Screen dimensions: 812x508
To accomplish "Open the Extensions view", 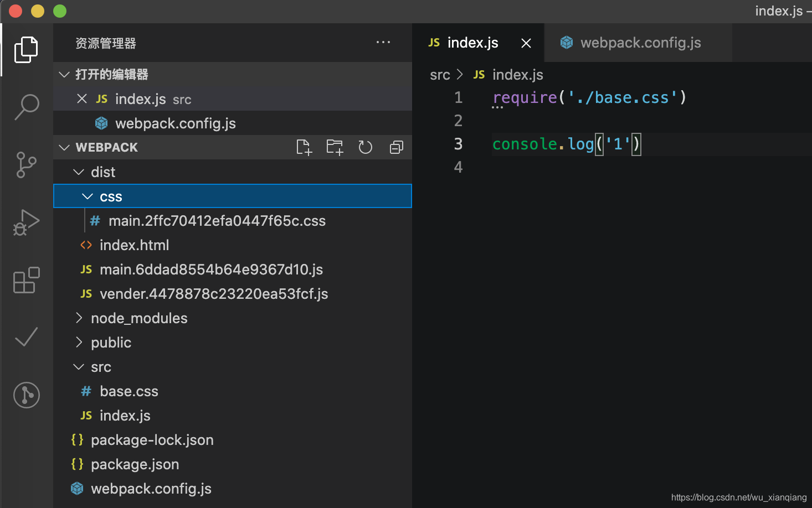I will pyautogui.click(x=27, y=280).
